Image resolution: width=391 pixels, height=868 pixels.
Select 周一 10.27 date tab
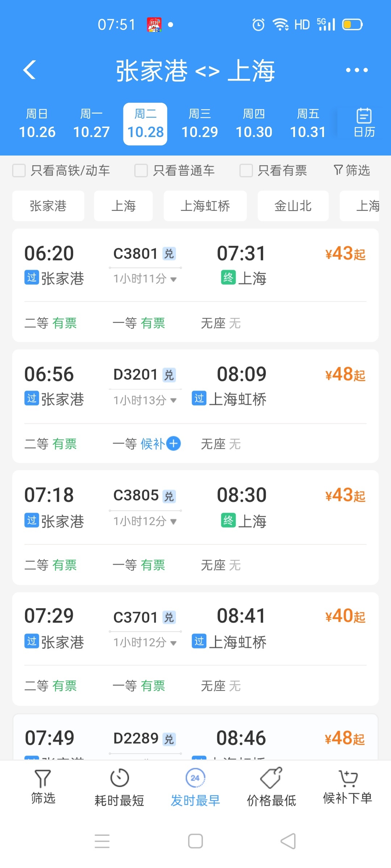point(91,124)
